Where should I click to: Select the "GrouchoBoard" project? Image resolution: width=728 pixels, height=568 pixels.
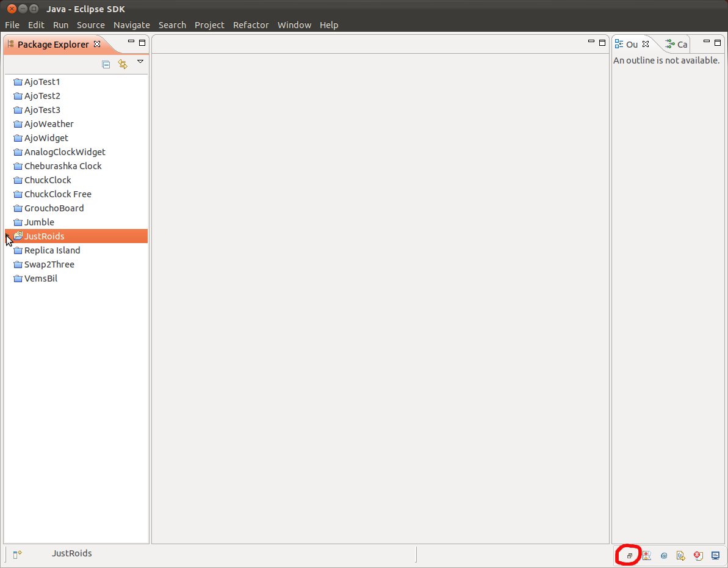(x=54, y=208)
